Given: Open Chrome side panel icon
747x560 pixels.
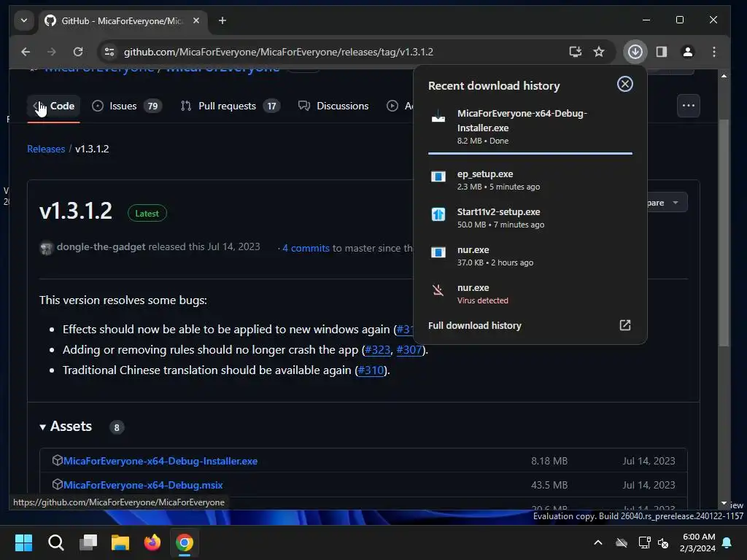Looking at the screenshot, I should [x=661, y=52].
